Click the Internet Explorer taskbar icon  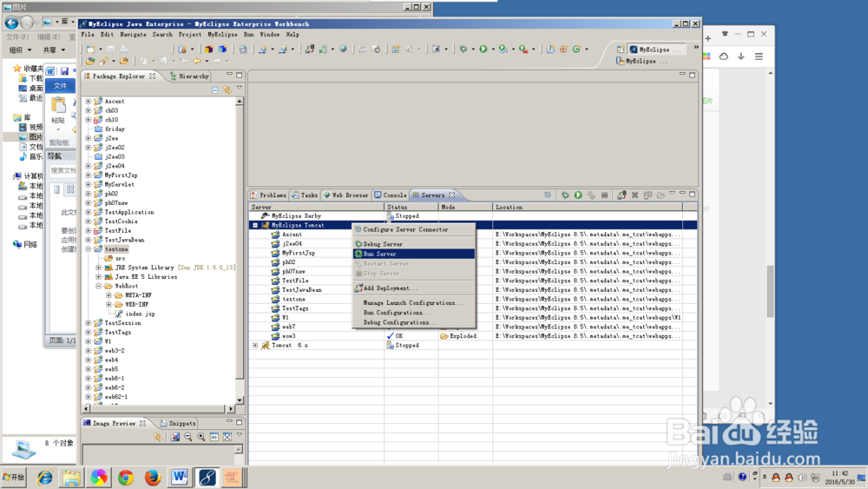45,478
